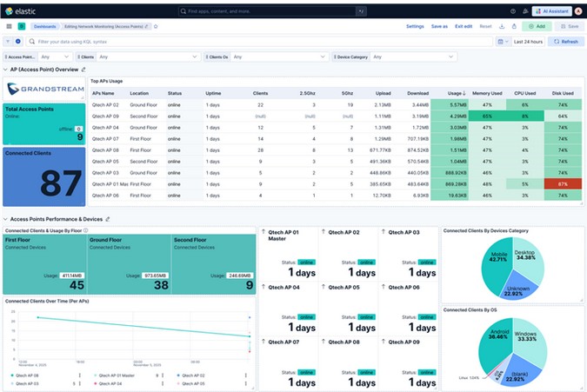Edit the Access Points Performance & Devices section title

pyautogui.click(x=108, y=219)
